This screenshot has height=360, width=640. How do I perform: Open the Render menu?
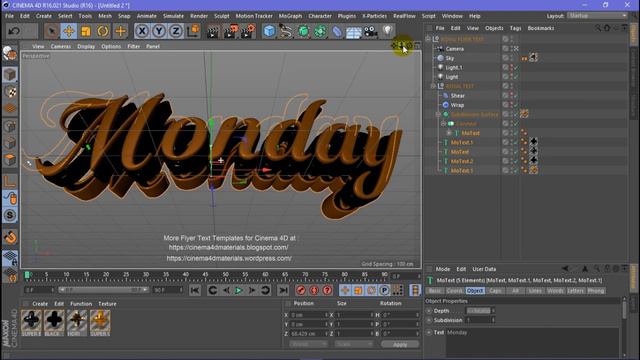pyautogui.click(x=199, y=16)
